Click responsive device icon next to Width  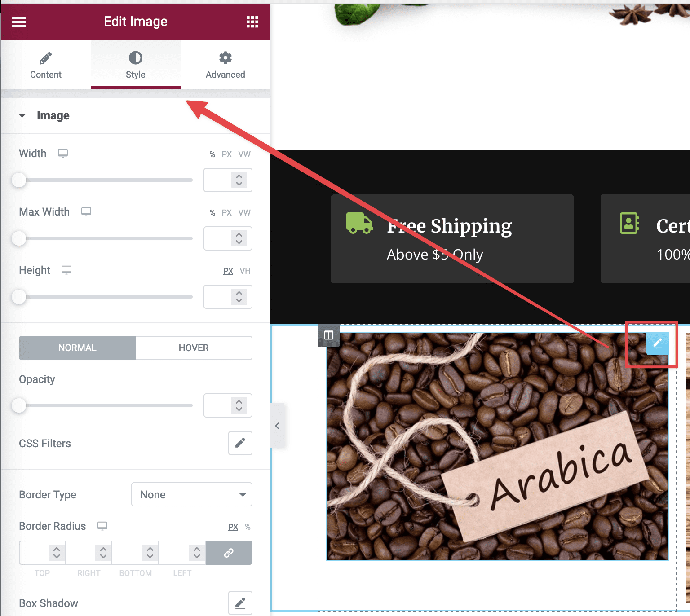coord(63,154)
